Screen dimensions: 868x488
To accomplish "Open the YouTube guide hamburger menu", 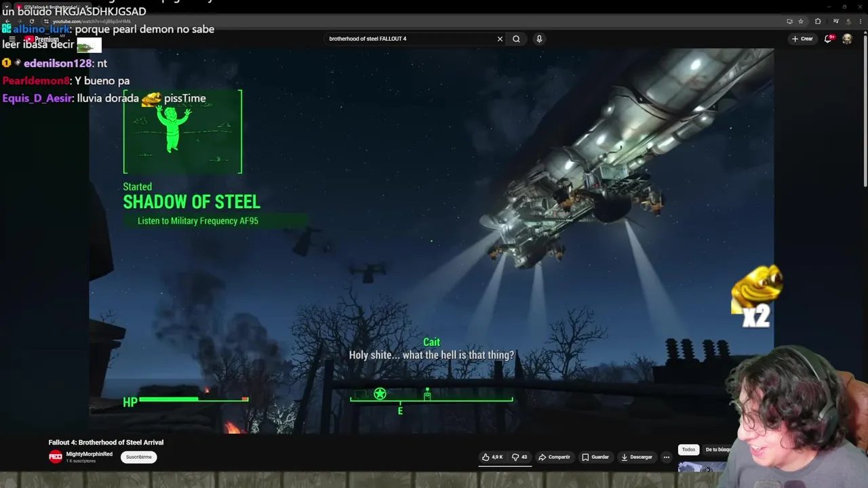I will [12, 39].
